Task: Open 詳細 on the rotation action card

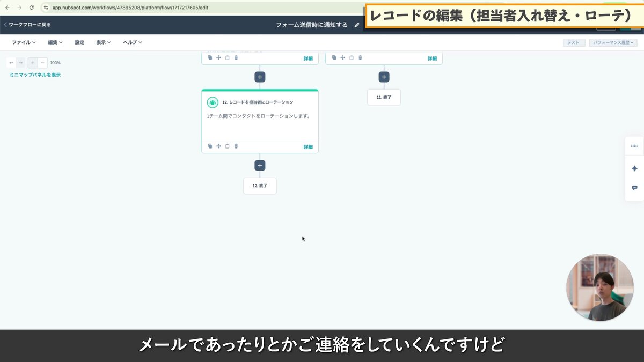Action: (308, 146)
